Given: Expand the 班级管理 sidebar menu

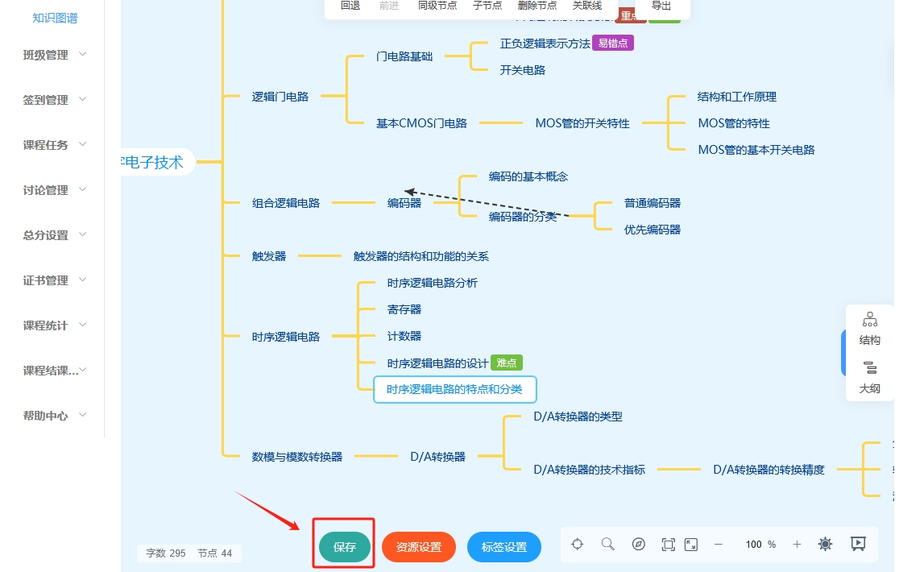Looking at the screenshot, I should click(x=55, y=55).
